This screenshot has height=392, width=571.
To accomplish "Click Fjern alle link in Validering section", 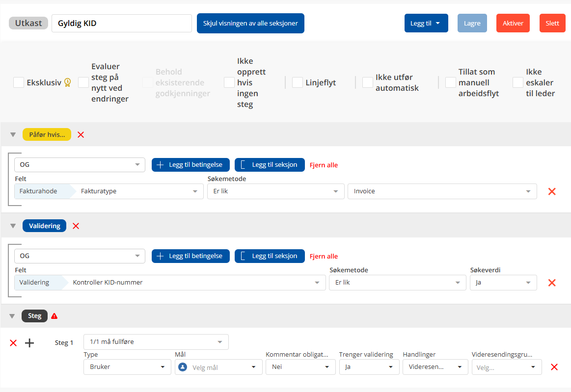I will pyautogui.click(x=324, y=256).
